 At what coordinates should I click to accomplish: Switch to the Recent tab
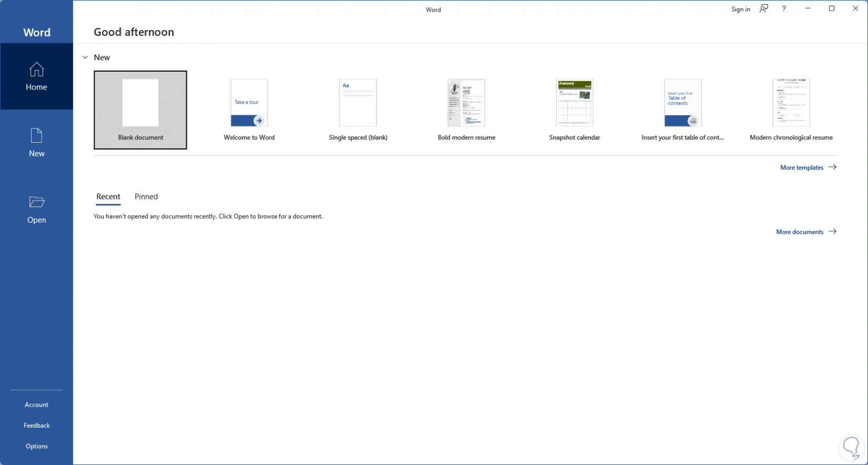tap(108, 196)
